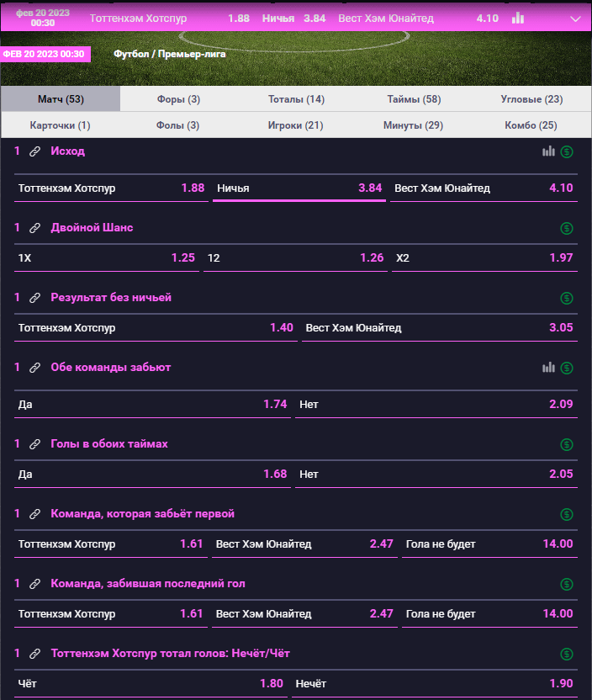The width and height of the screenshot is (592, 700).
Task: Collapse match header with chevron arrow
Action: (x=575, y=19)
